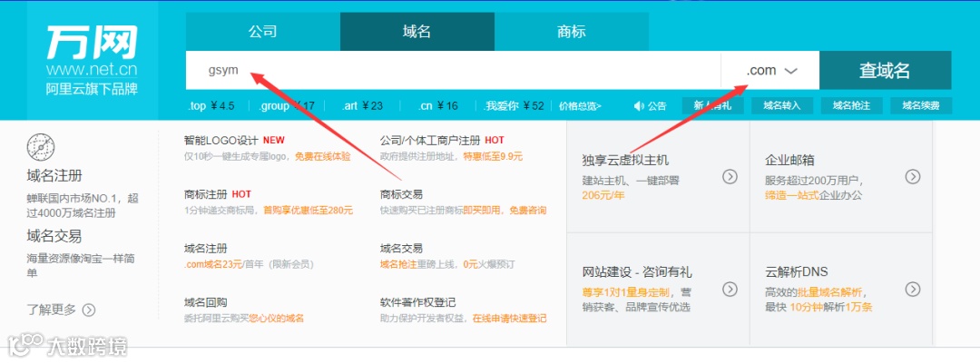Click the 域名注册 heading in left sidebar
The height and width of the screenshot is (364, 980).
tap(54, 175)
